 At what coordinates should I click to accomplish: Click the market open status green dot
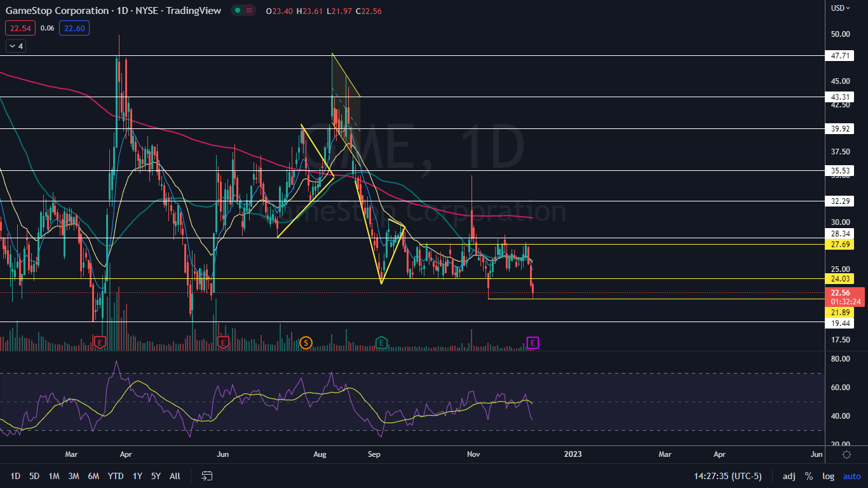pos(237,10)
